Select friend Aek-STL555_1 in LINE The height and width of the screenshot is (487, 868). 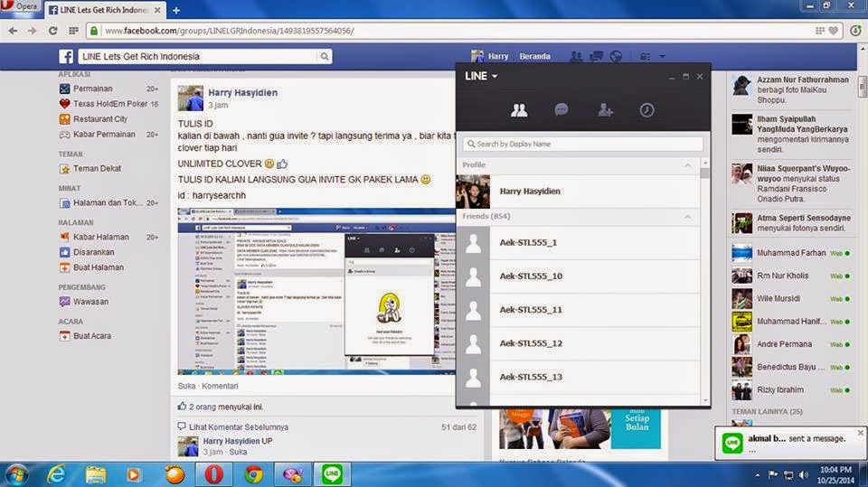point(578,242)
